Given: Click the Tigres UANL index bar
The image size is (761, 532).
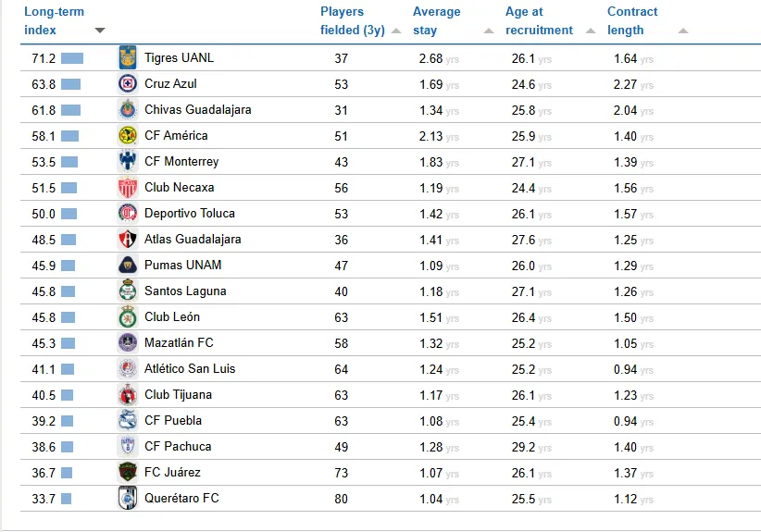Looking at the screenshot, I should click(x=72, y=58).
